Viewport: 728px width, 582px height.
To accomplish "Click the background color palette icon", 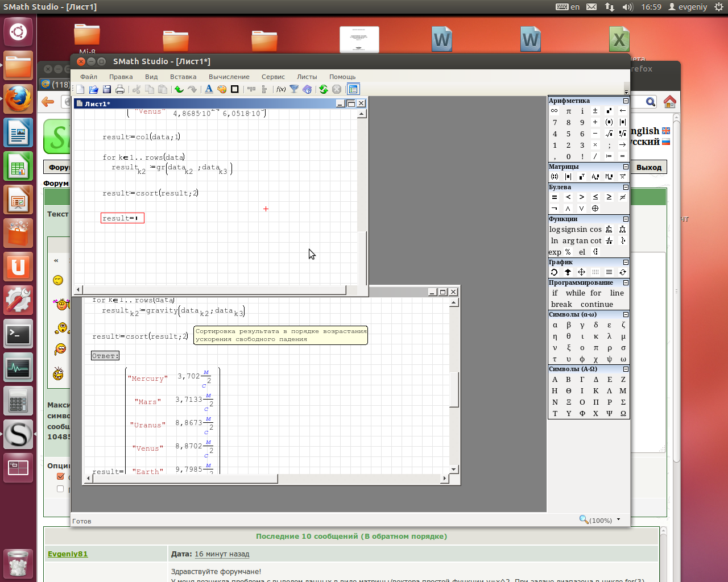I will pos(222,89).
